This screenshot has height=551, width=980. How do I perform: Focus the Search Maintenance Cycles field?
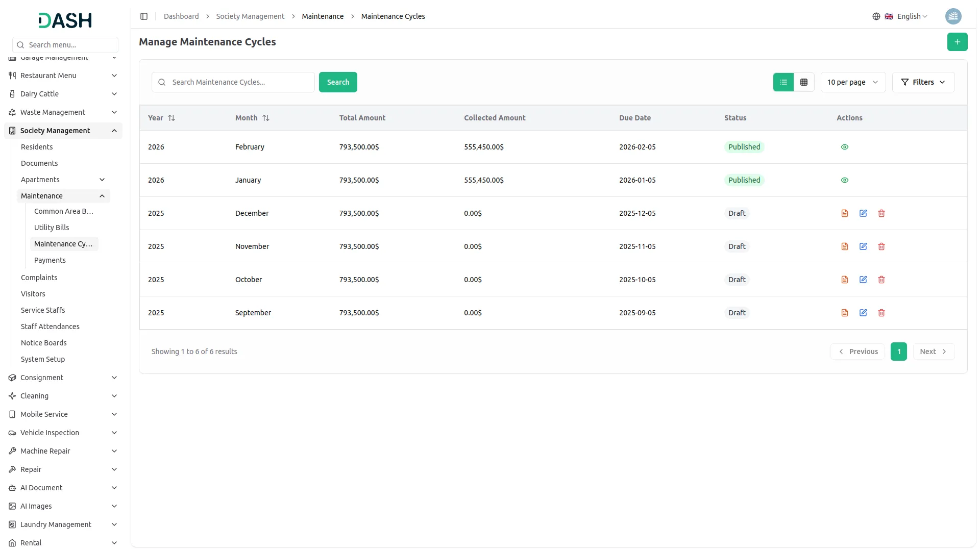click(239, 82)
